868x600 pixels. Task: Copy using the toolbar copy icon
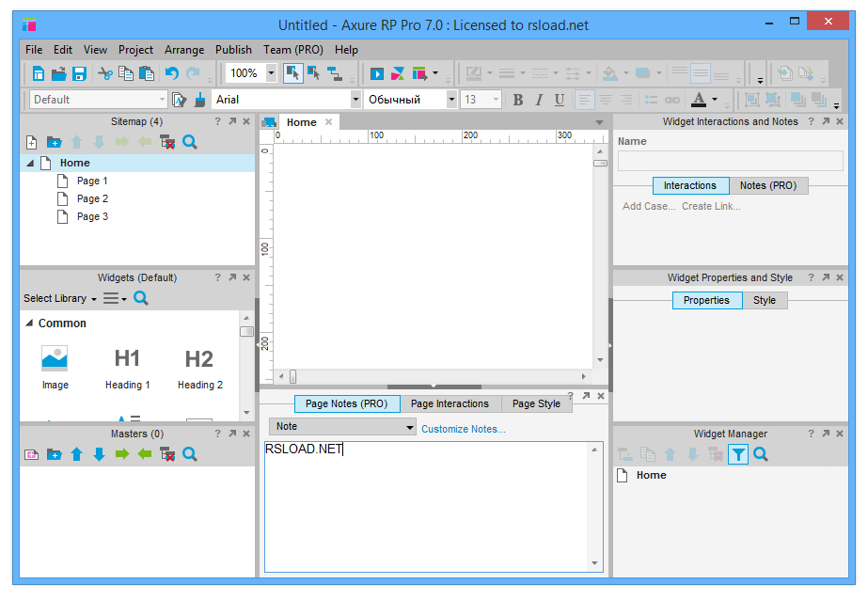(x=126, y=73)
